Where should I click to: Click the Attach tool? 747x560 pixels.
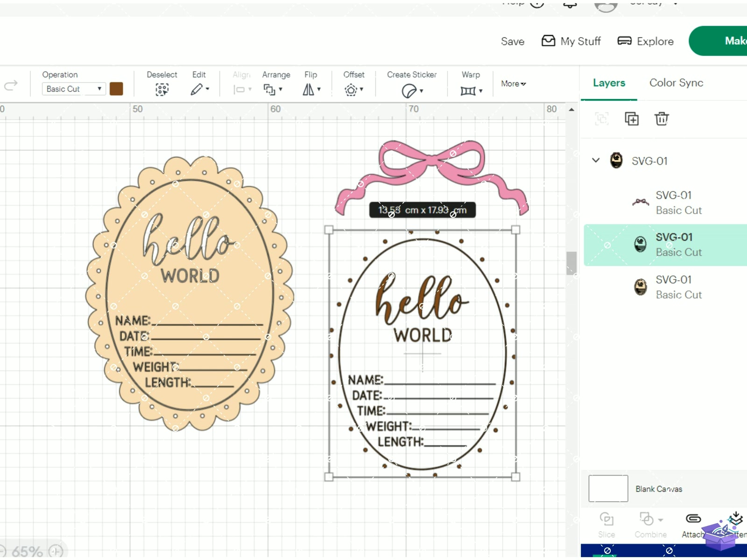click(x=693, y=525)
